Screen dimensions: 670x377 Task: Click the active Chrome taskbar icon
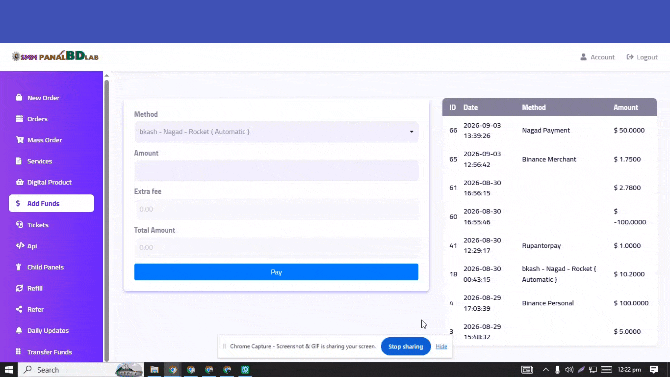point(173,370)
